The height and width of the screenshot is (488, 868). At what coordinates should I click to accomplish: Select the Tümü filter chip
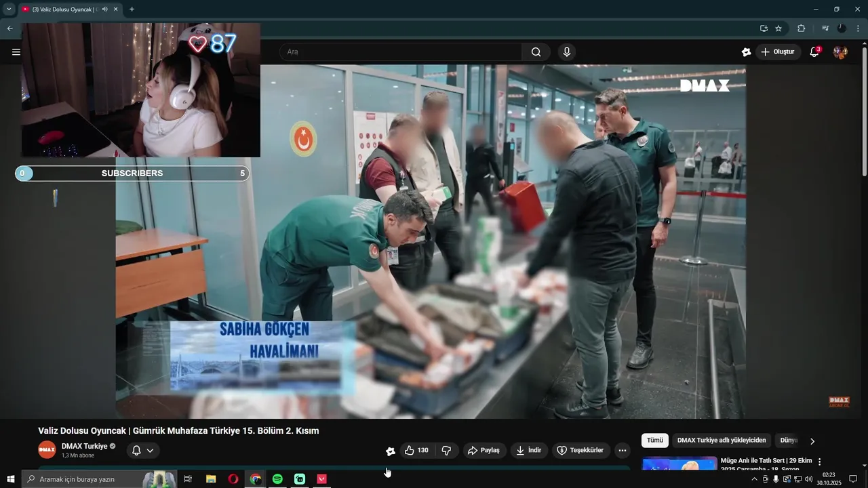pyautogui.click(x=655, y=441)
